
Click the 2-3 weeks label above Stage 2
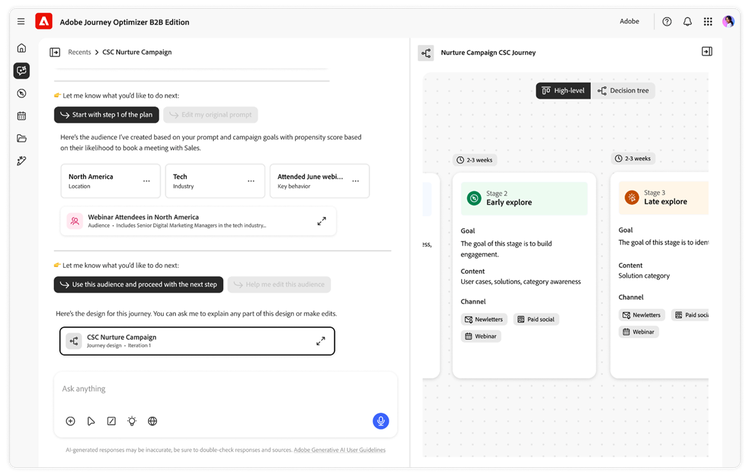[x=474, y=160]
